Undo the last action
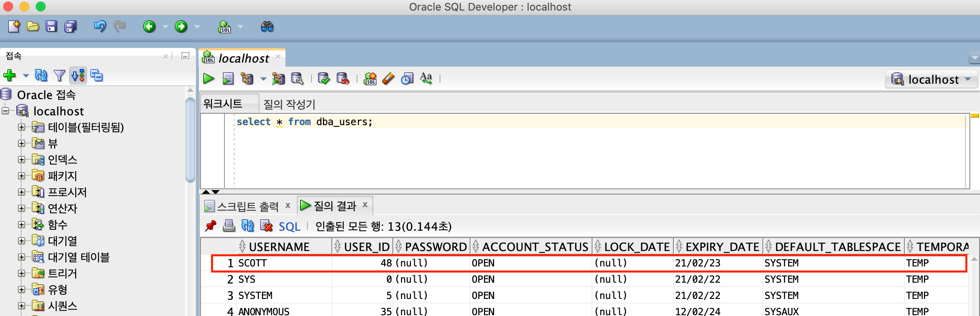The height and width of the screenshot is (316, 980). [x=100, y=27]
